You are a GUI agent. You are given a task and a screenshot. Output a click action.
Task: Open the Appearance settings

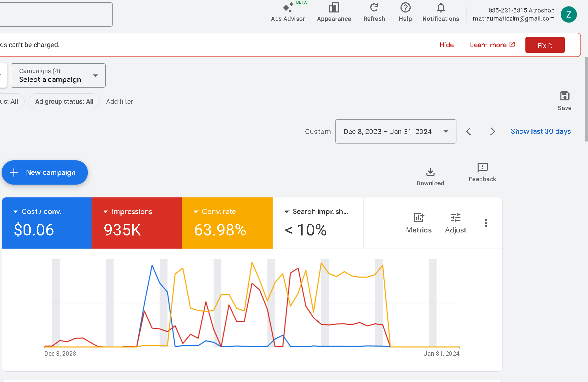click(x=334, y=12)
